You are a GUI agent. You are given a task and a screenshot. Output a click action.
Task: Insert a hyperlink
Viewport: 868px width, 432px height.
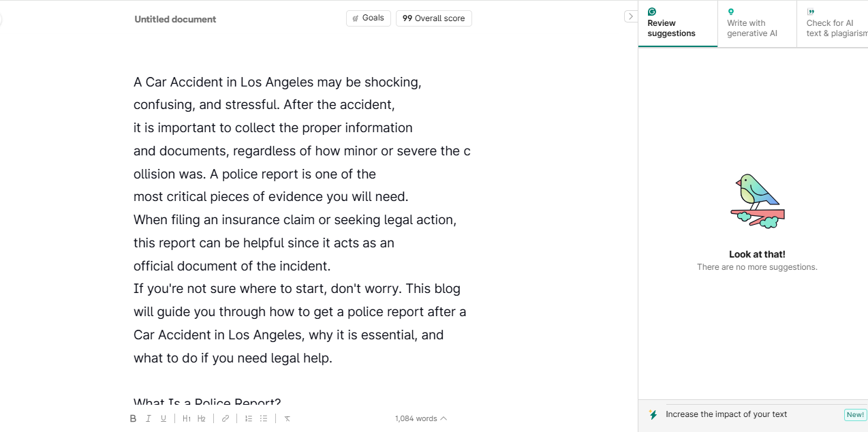point(225,418)
